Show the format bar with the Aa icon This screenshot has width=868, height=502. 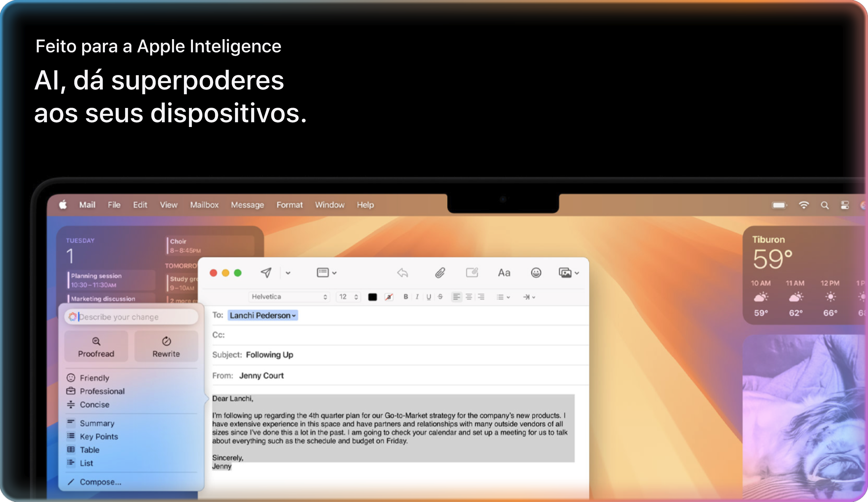click(x=504, y=273)
